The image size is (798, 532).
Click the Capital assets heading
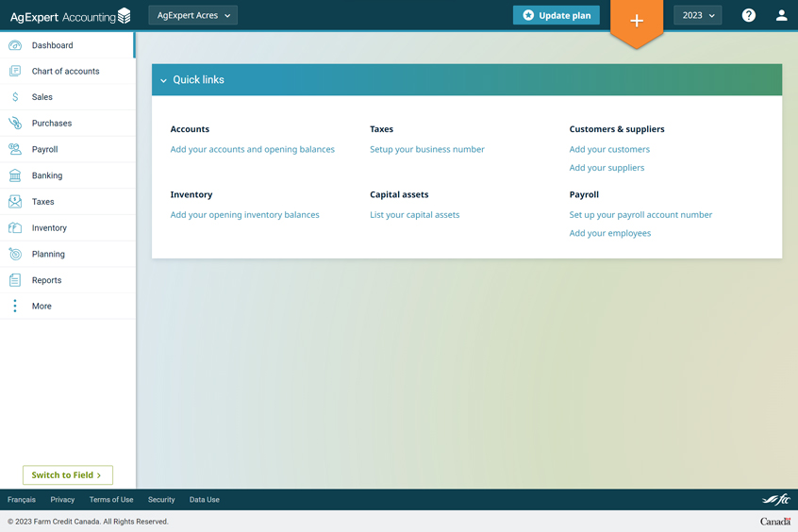pyautogui.click(x=399, y=194)
